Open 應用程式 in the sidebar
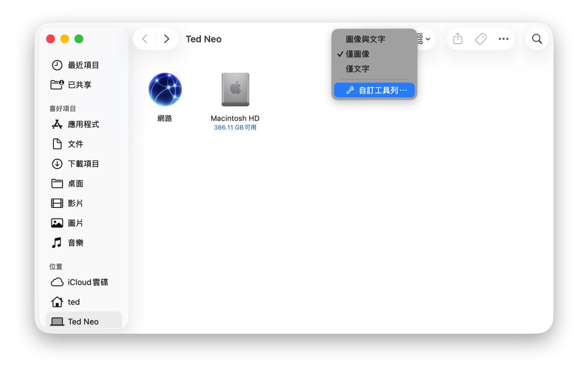Image resolution: width=588 pixels, height=380 pixels. click(x=84, y=125)
